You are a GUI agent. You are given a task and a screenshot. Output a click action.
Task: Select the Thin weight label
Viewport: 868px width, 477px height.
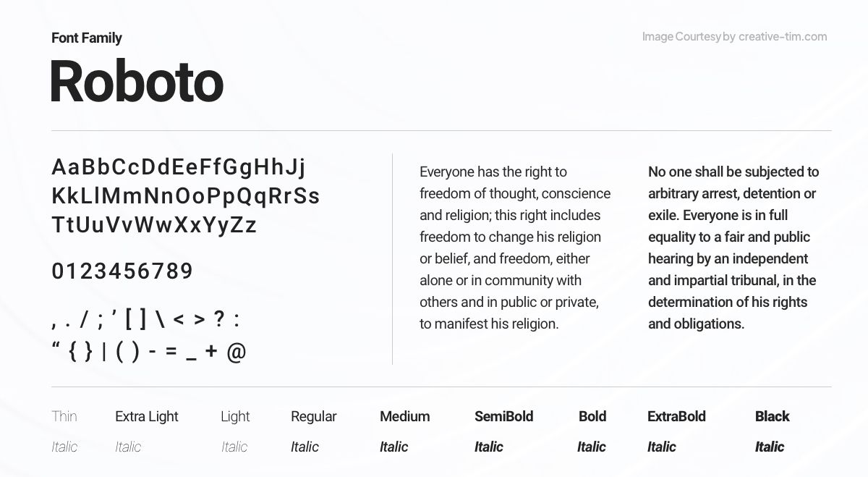[64, 416]
